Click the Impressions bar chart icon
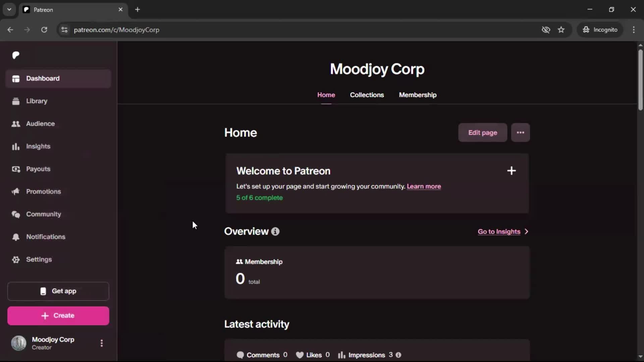 click(x=341, y=355)
